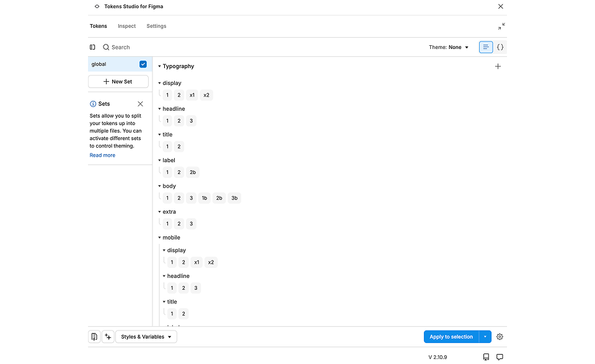The image size is (595, 364).
Task: Open the Apply to selection arrow menu
Action: coord(485,337)
